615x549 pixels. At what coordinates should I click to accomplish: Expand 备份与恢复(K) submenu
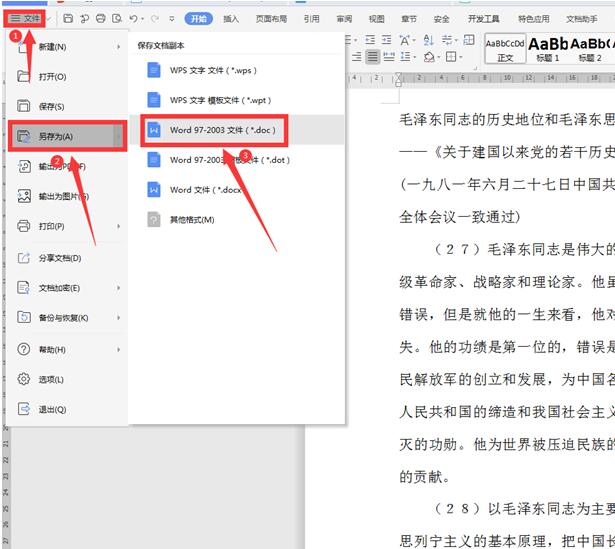(x=119, y=318)
